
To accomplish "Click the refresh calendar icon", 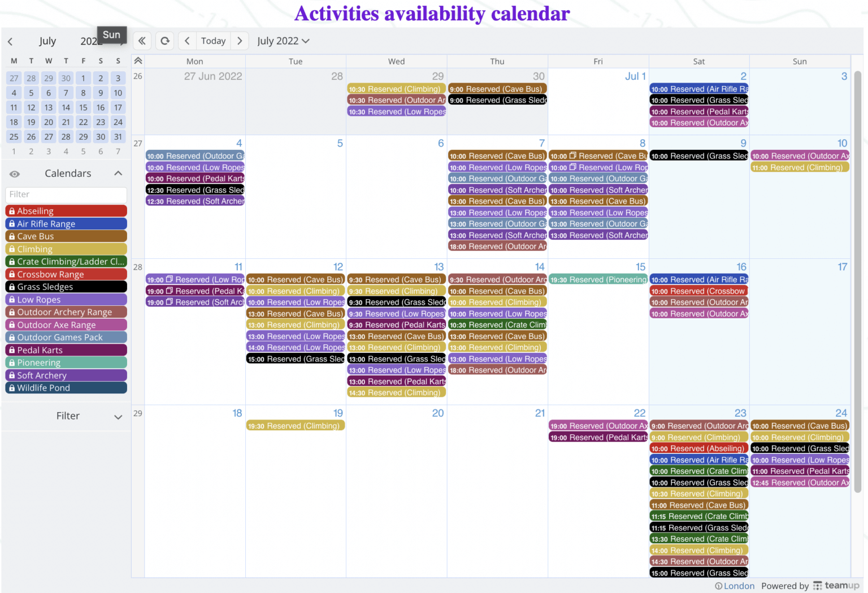I will [x=165, y=41].
